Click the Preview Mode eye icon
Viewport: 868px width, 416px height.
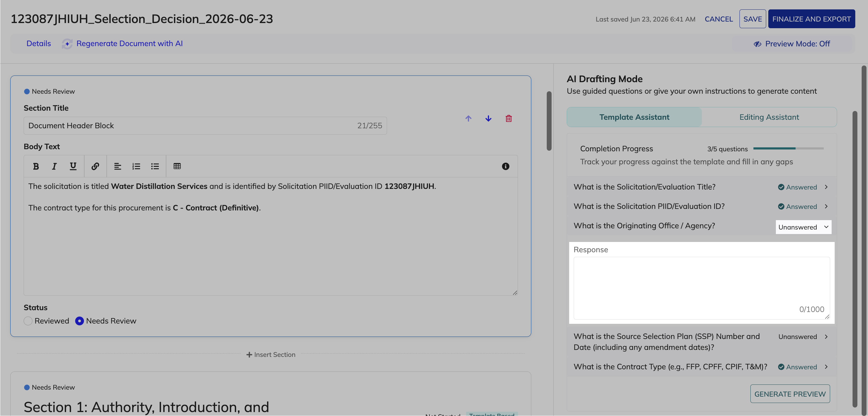757,44
